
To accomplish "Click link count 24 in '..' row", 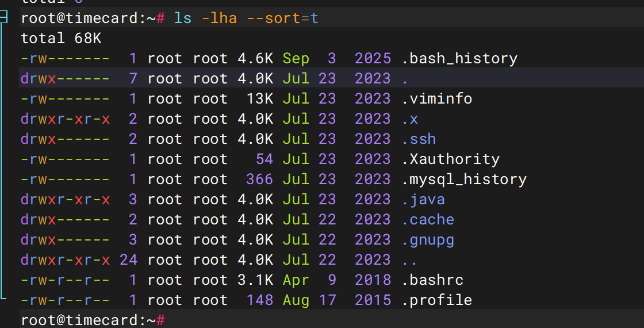I will (128, 260).
